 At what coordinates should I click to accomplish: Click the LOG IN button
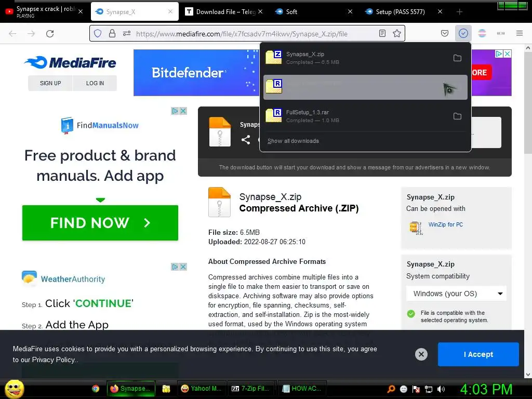click(95, 83)
